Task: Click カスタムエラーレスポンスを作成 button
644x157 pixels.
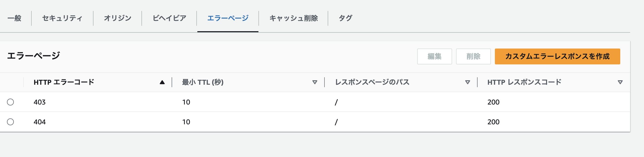Action: point(557,56)
